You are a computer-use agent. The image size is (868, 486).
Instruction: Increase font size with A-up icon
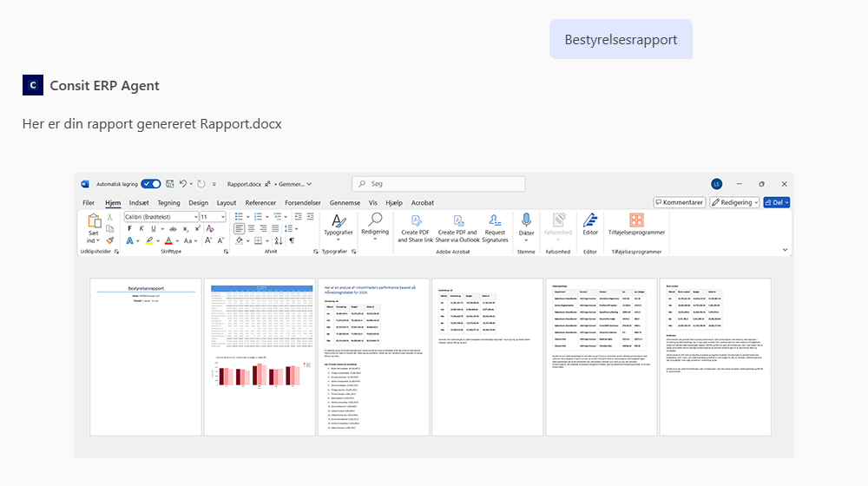pyautogui.click(x=208, y=240)
